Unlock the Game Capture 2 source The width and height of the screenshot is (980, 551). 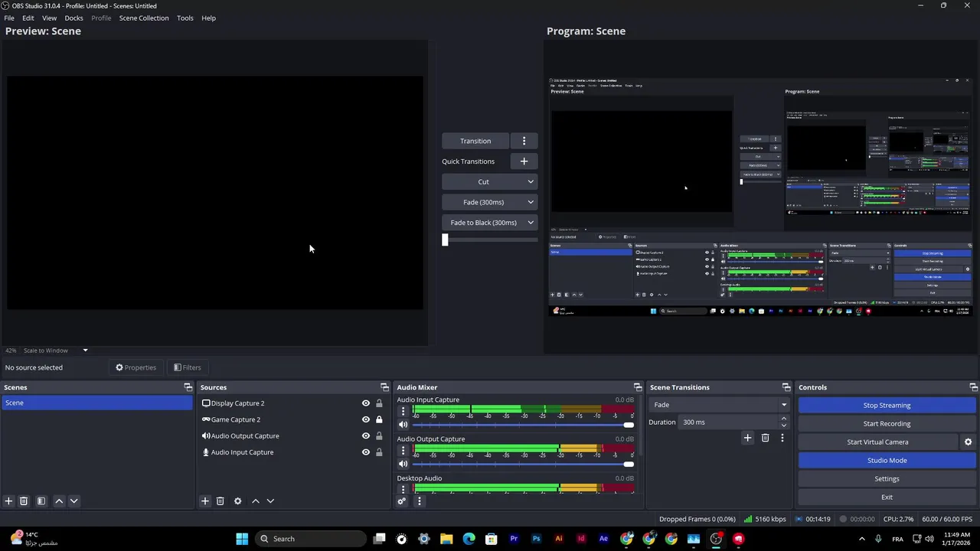click(379, 419)
